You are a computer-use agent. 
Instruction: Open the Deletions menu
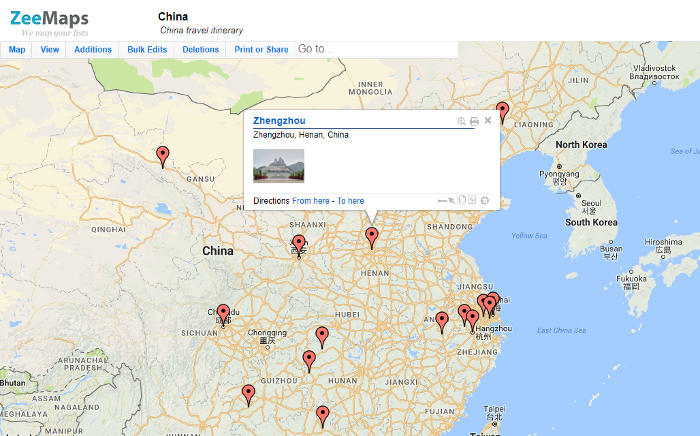click(200, 50)
